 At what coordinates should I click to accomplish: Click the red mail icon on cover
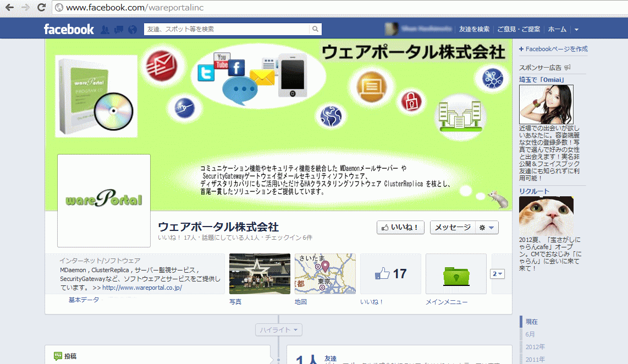coord(162,65)
